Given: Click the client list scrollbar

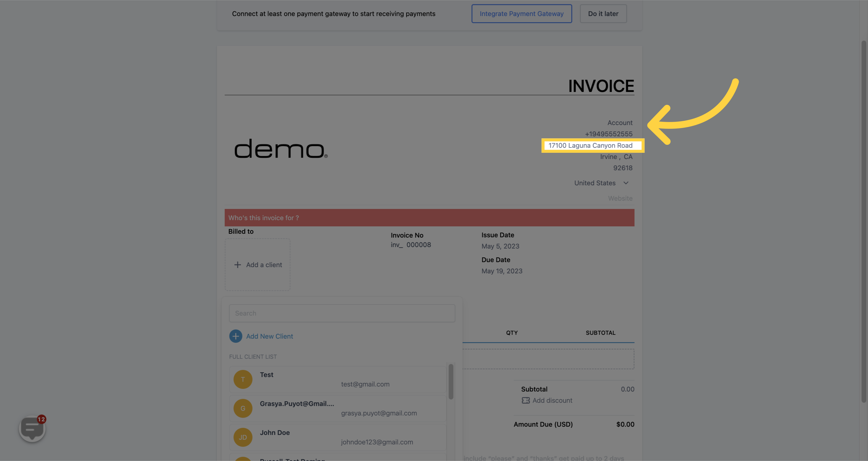Looking at the screenshot, I should pyautogui.click(x=451, y=381).
